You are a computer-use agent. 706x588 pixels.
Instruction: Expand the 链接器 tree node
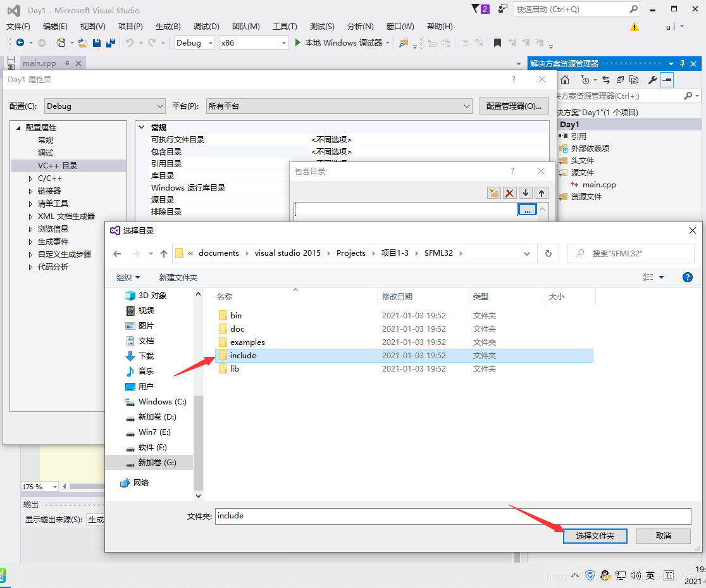click(x=30, y=192)
